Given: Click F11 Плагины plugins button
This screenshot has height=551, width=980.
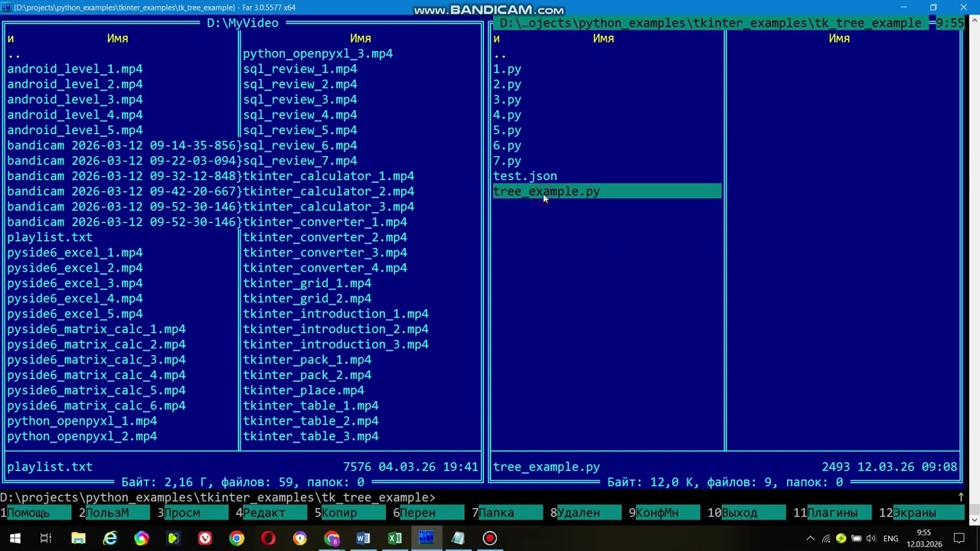Looking at the screenshot, I should (x=832, y=513).
